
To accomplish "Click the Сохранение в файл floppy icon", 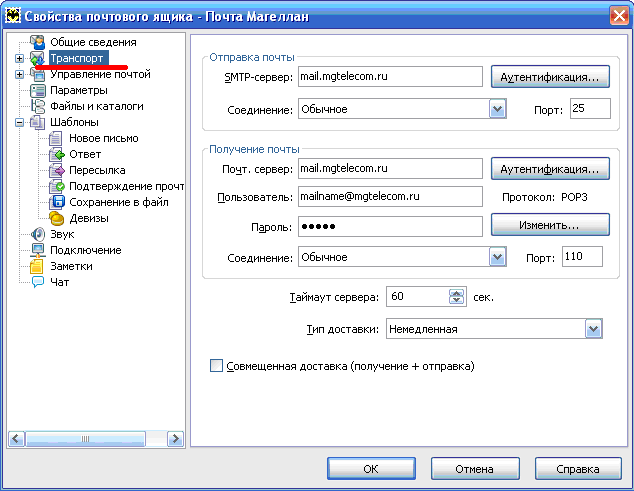I will coord(57,202).
